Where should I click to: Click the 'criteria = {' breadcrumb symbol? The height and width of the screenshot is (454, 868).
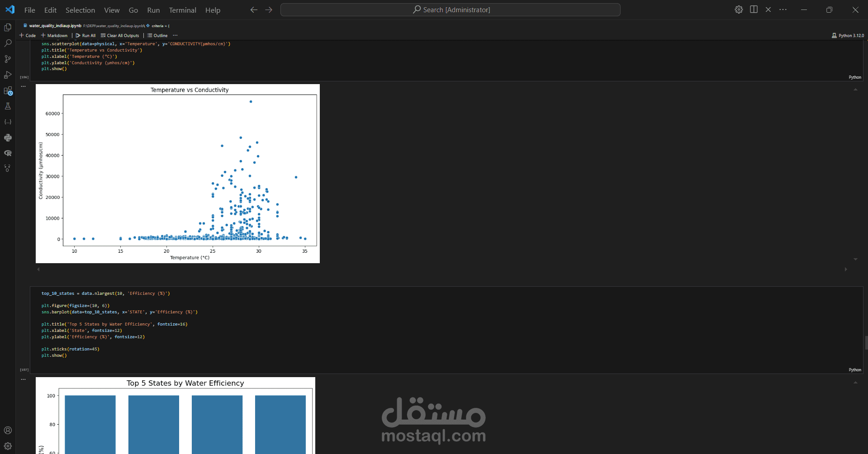[158, 26]
